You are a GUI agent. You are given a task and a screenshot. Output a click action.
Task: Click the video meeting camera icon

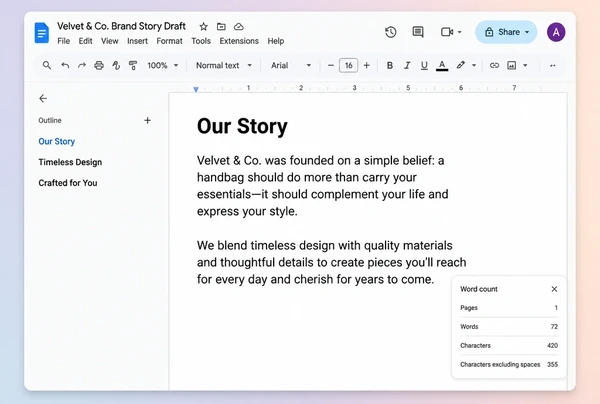tap(447, 32)
